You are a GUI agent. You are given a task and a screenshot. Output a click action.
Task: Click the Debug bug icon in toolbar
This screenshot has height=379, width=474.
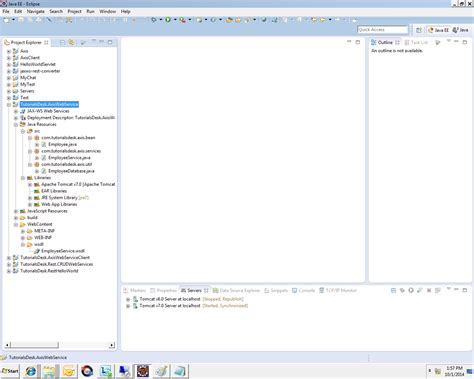point(154,20)
